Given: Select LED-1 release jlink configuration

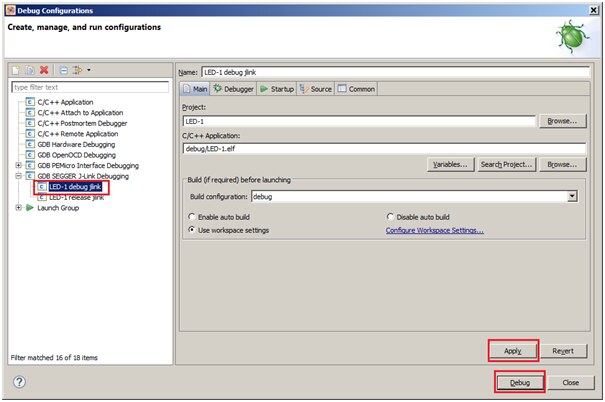Looking at the screenshot, I should pyautogui.click(x=76, y=198).
